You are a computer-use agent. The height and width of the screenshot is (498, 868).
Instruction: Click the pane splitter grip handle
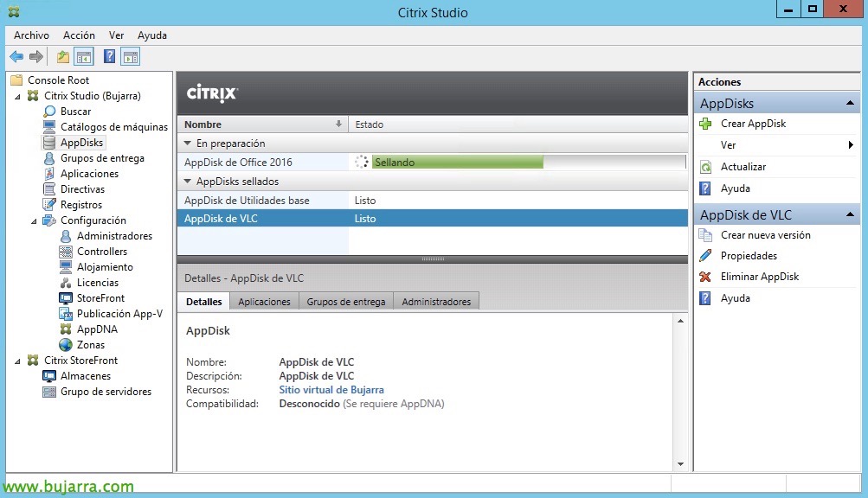(433, 259)
